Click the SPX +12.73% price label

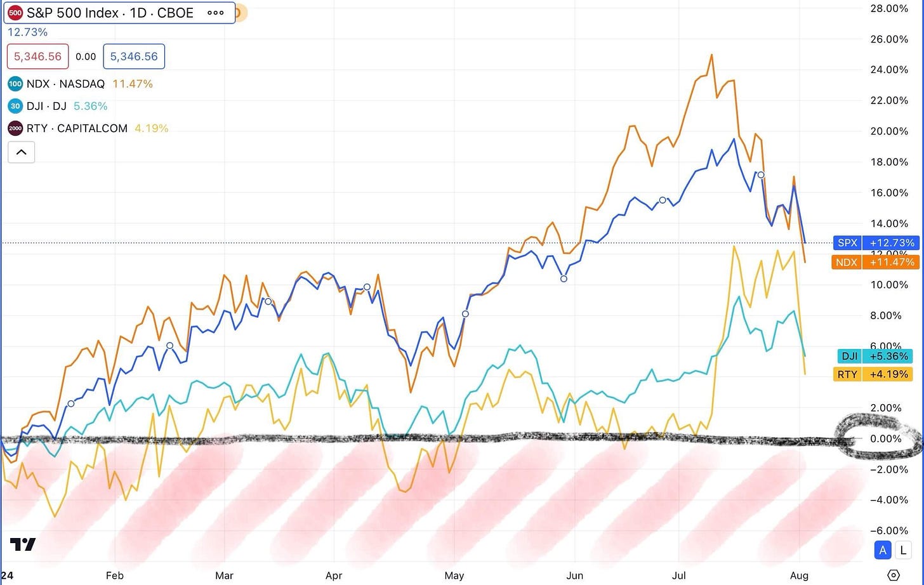click(x=876, y=243)
